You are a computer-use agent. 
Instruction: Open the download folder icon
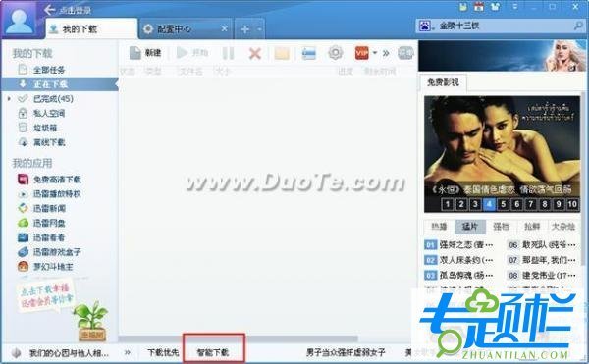282,53
